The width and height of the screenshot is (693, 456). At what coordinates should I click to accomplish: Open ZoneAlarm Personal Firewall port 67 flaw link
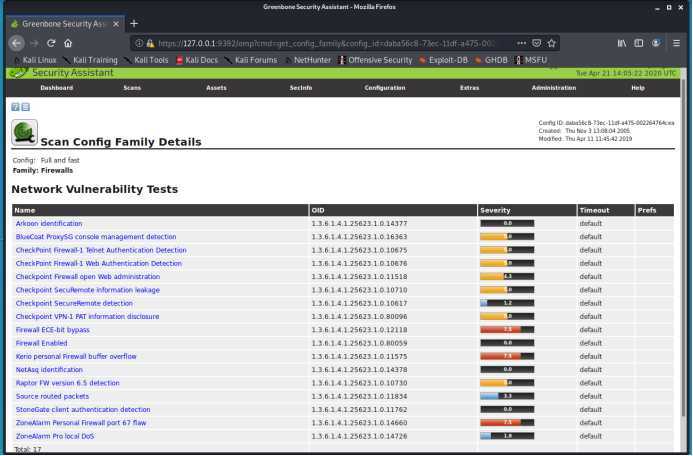81,423
